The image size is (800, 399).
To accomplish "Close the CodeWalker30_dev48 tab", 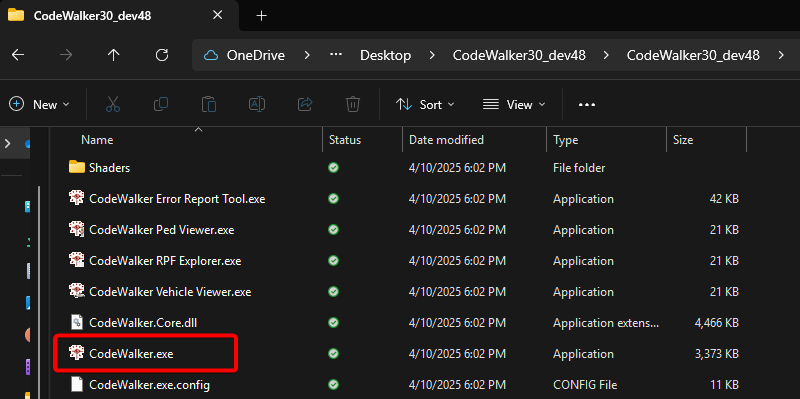I will tap(217, 15).
